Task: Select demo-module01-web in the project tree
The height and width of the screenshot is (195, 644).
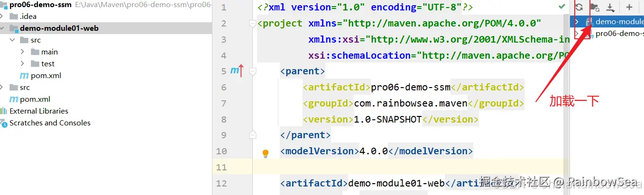Action: 59,28
